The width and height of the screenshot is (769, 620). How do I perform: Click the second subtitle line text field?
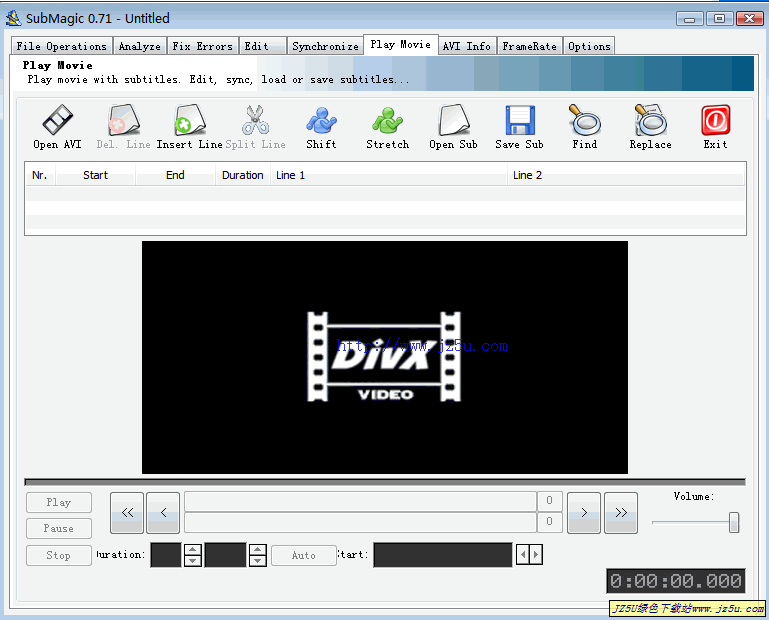click(x=360, y=522)
